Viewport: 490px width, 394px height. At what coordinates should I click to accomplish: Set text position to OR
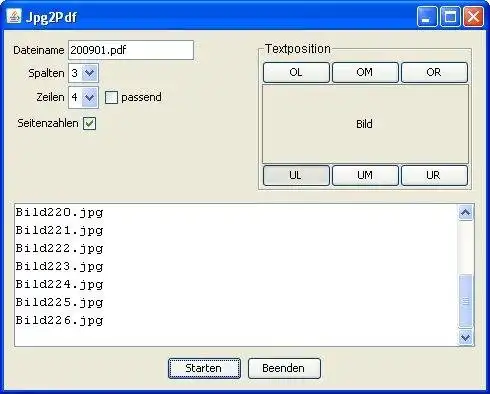(434, 72)
